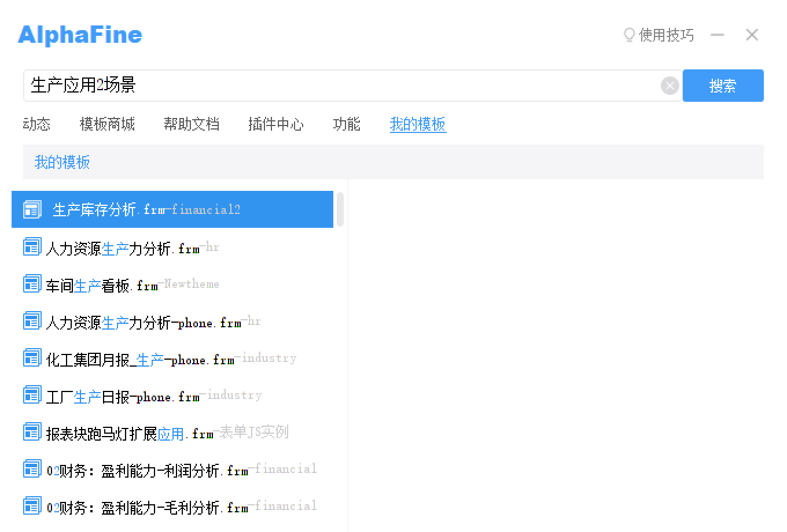Open the 模板商城 tab

point(107,124)
